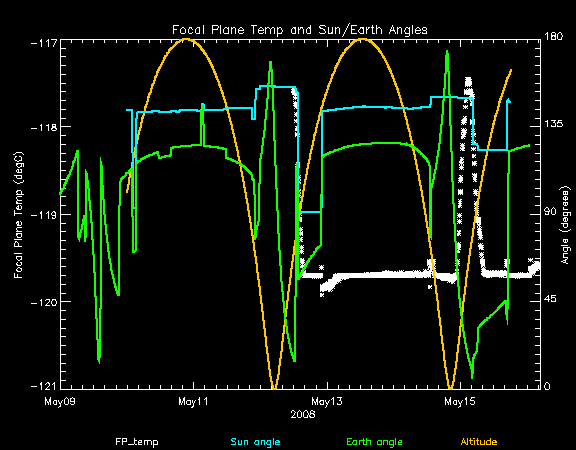576x450 pixels.
Task: Click the 135 tick on the angle axis
Action: pos(554,124)
